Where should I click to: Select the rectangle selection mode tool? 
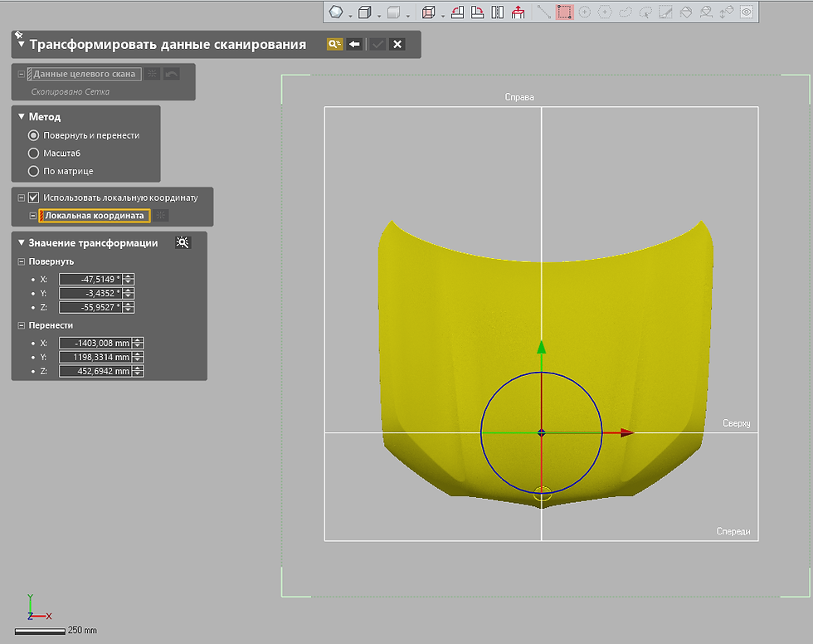pos(564,12)
